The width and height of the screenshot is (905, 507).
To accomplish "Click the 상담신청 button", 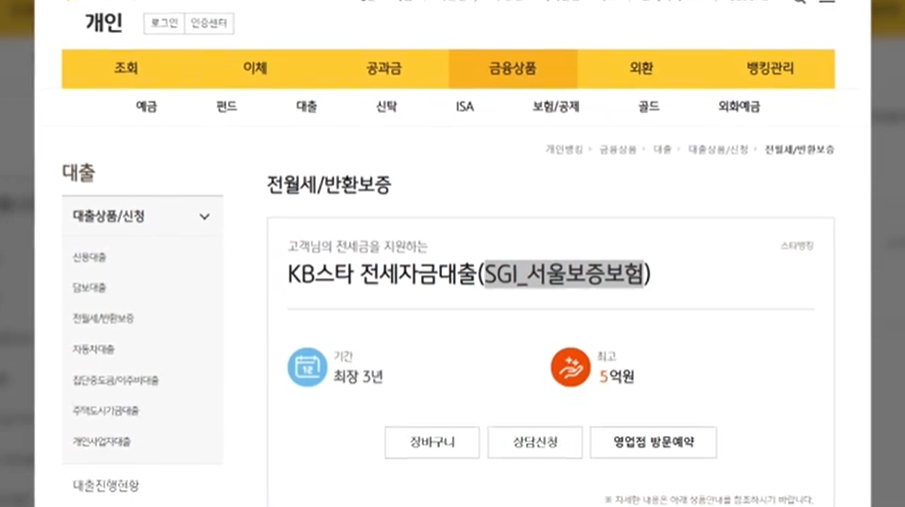I will [535, 442].
